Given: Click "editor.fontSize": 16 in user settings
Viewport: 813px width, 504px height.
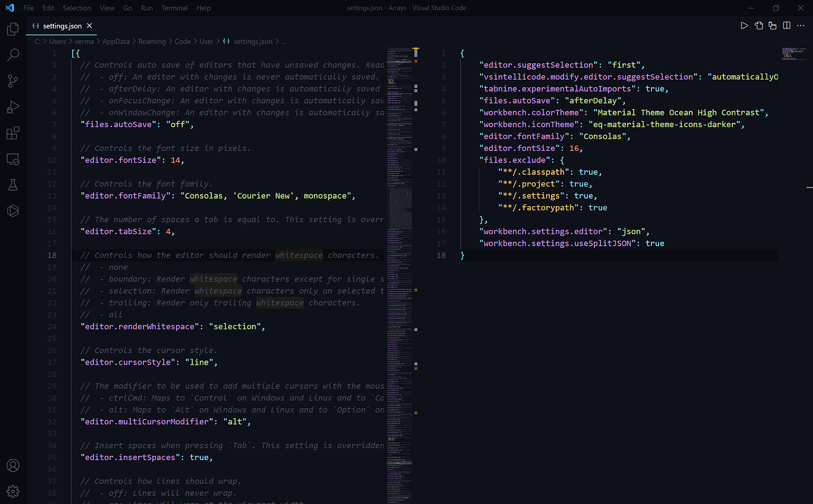Looking at the screenshot, I should click(x=531, y=148).
